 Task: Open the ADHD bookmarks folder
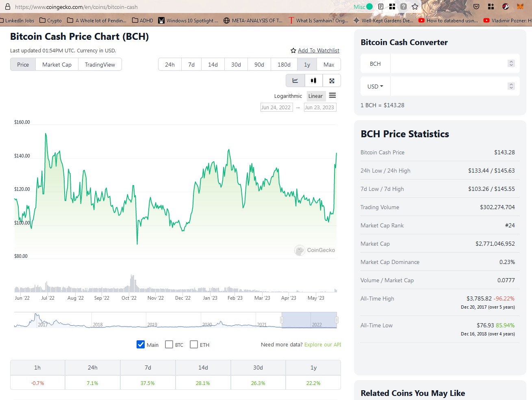(143, 20)
